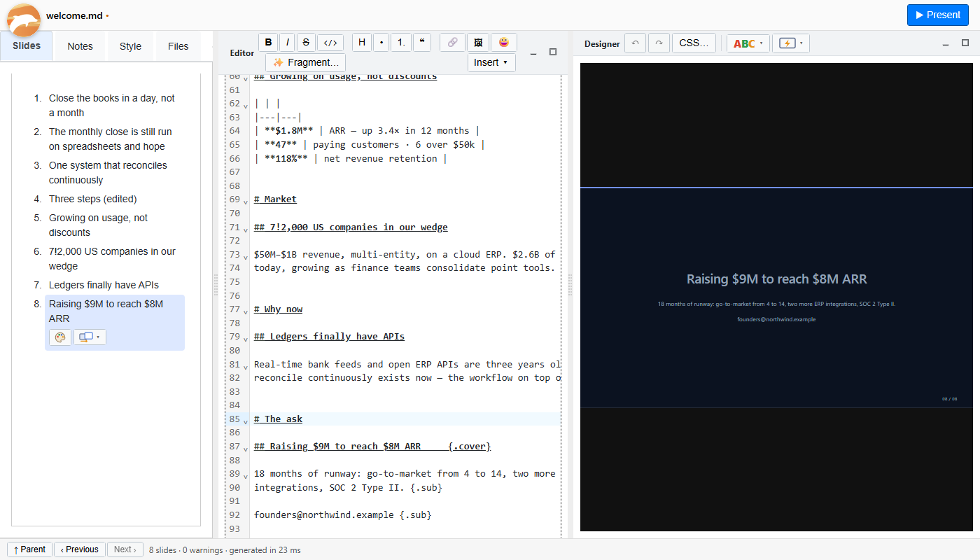The image size is (980, 560).
Task: Open the Insert dropdown menu
Action: (x=491, y=62)
